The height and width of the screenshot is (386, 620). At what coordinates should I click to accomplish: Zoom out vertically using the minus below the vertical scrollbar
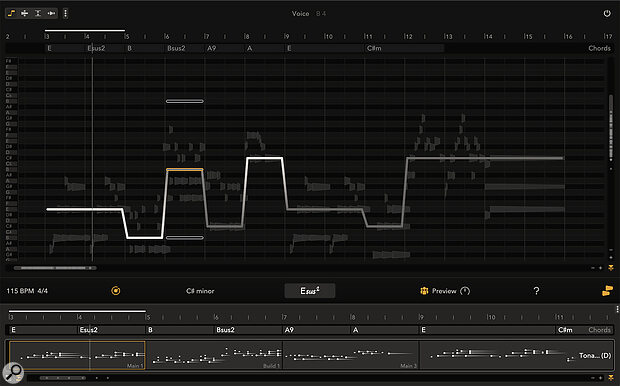[611, 250]
